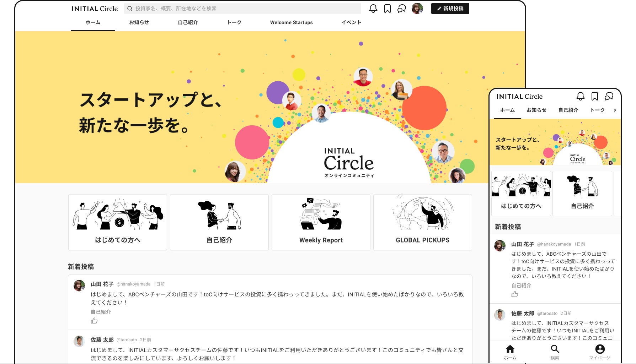Viewport: 636px width, 364px height.
Task: Open bookmarks icon in desktop header
Action: (x=388, y=9)
